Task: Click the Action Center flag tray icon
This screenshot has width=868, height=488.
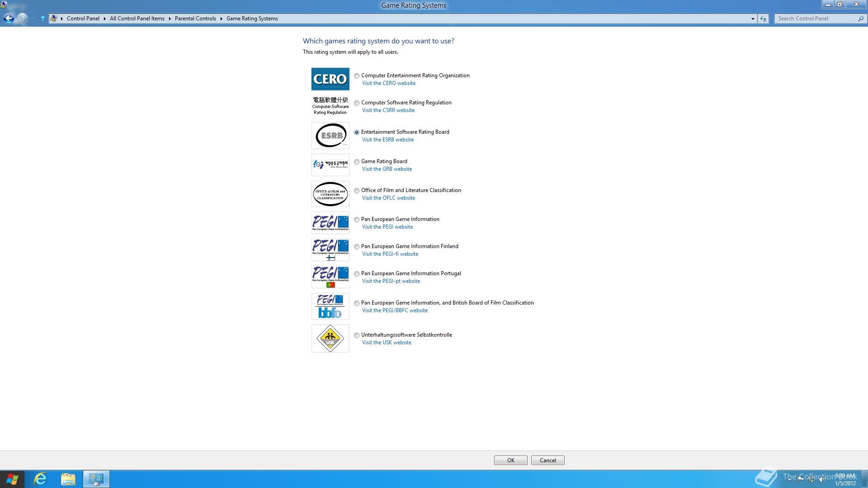Action: click(800, 479)
